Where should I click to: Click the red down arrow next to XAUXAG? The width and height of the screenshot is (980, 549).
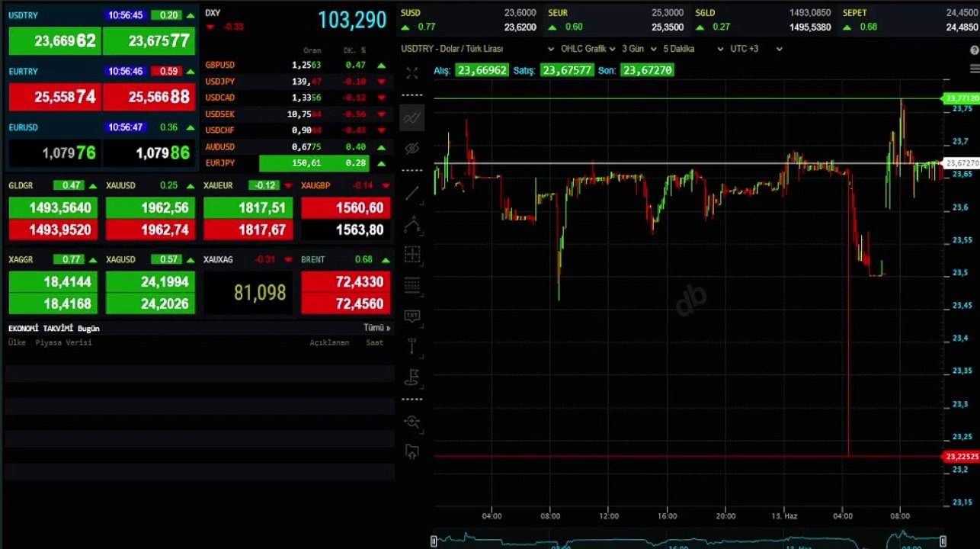(x=288, y=260)
